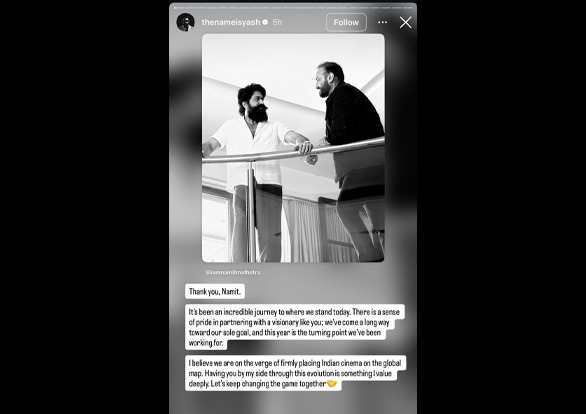Click the verified badge next to thenameisyash
This screenshot has height=414, width=586.
click(x=265, y=22)
